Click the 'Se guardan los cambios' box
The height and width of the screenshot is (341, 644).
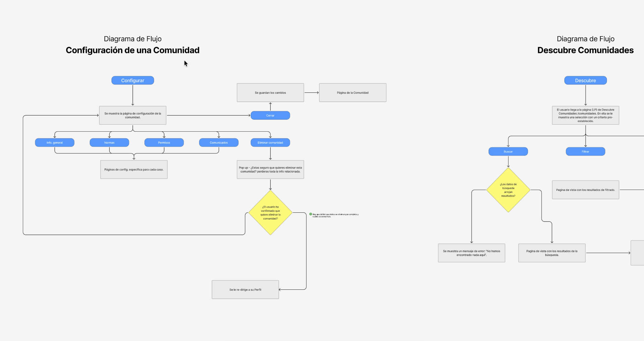click(270, 93)
